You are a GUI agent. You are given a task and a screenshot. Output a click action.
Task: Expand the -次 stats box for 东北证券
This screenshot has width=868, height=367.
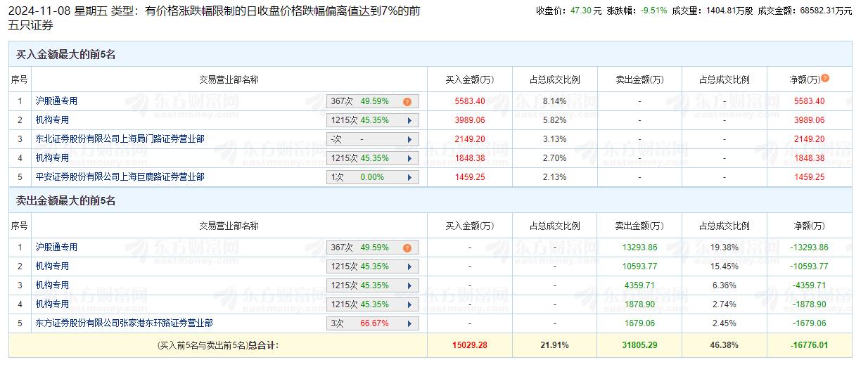point(372,139)
